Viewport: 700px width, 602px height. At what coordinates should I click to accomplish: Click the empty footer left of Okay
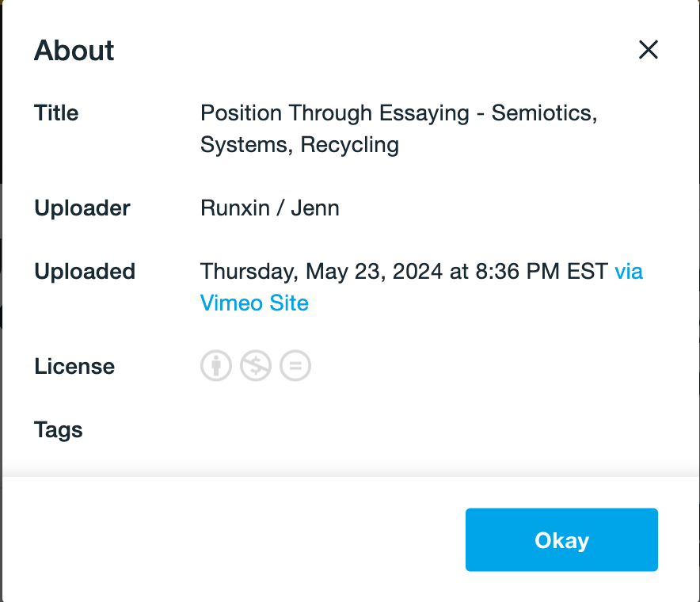pyautogui.click(x=232, y=539)
